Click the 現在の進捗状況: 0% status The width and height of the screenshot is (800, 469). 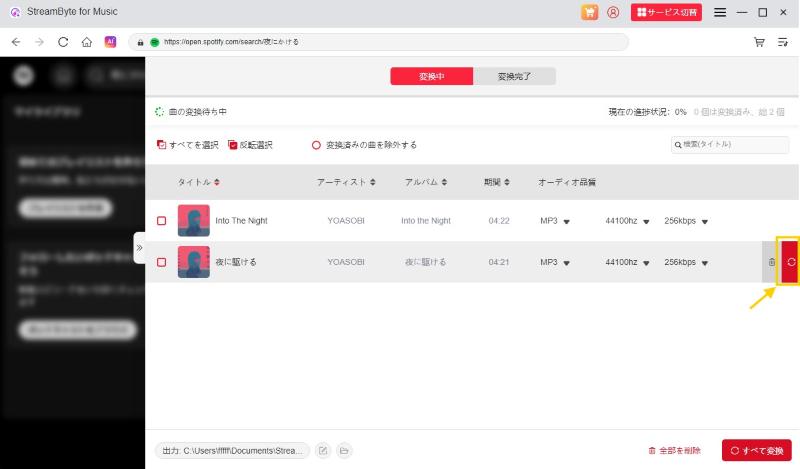click(647, 112)
